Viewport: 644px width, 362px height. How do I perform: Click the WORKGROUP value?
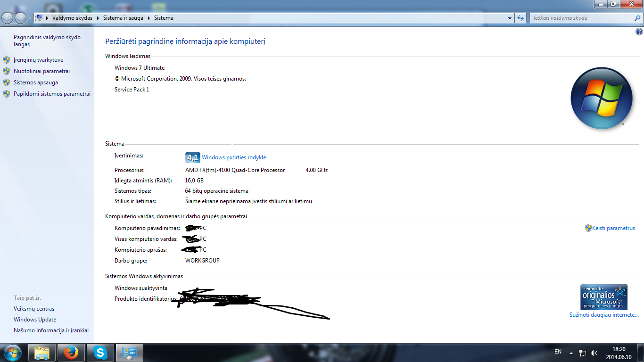[202, 261]
